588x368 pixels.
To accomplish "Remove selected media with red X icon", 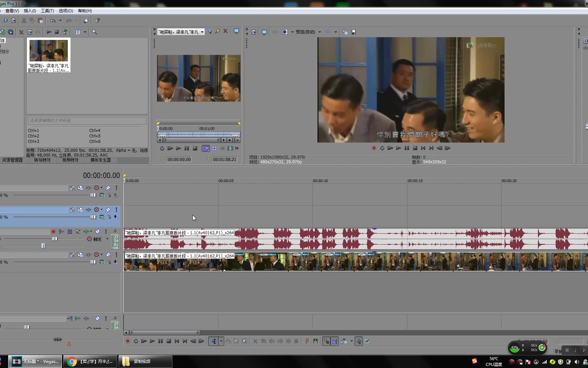I will pos(21,32).
